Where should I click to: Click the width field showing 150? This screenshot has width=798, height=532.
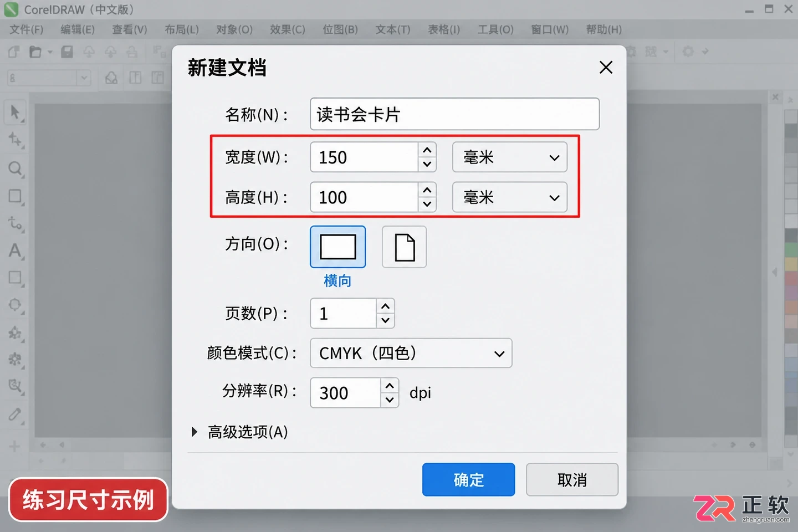(x=364, y=157)
